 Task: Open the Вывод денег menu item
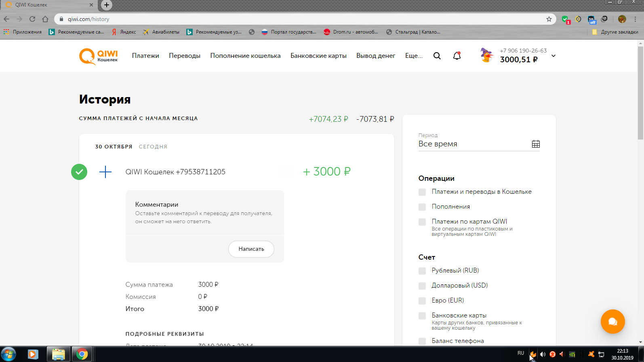[x=376, y=56]
